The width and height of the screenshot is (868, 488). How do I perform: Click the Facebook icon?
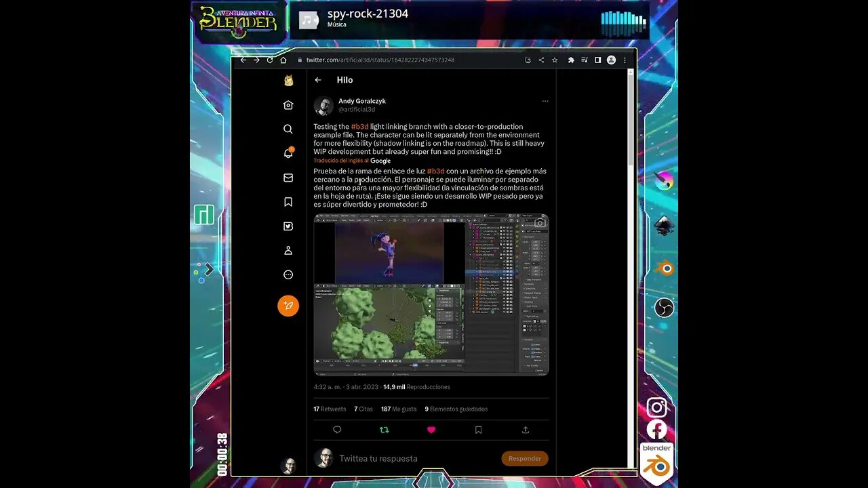click(656, 430)
